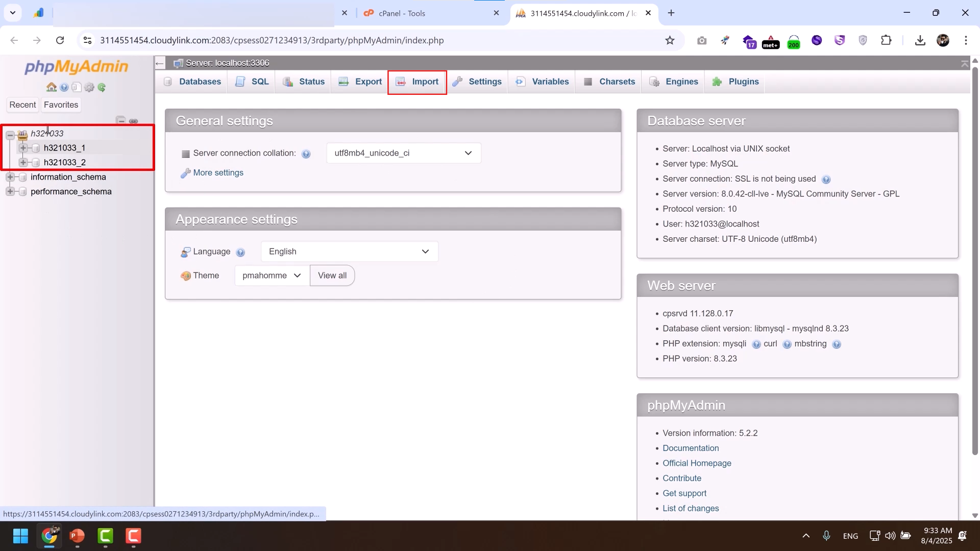This screenshot has width=980, height=551.
Task: Open help icon next to SSL not being used
Action: (x=826, y=180)
